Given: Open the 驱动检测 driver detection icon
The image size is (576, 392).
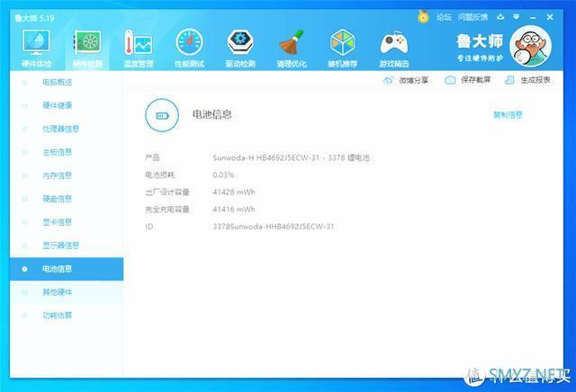Looking at the screenshot, I should click(x=240, y=49).
